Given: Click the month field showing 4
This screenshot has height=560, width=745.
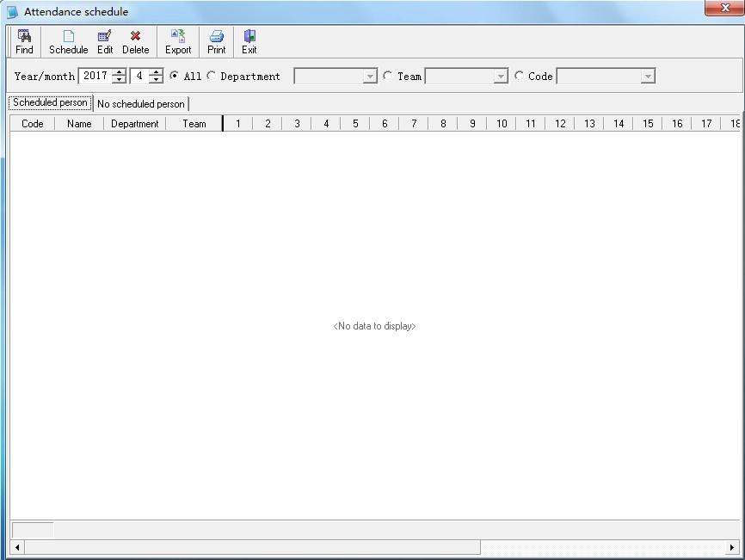Looking at the screenshot, I should click(x=139, y=76).
